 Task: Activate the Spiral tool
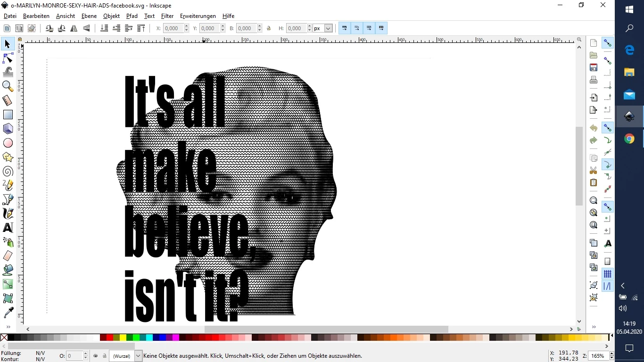coord(8,172)
